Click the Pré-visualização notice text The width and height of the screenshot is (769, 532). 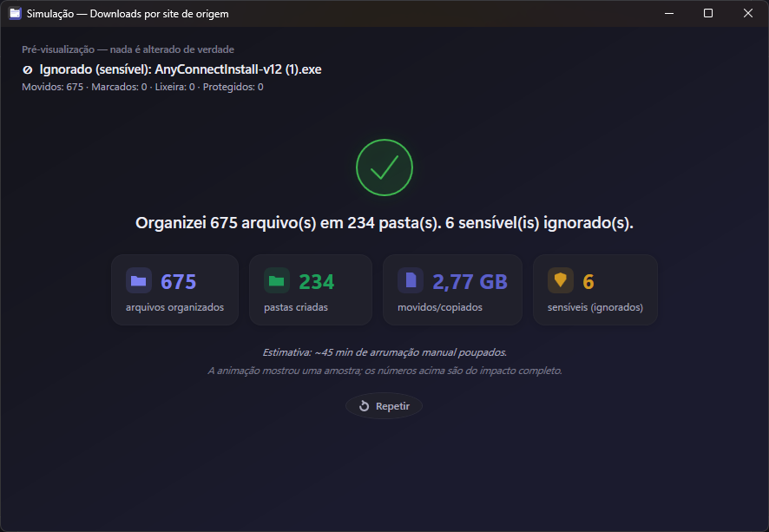click(x=128, y=49)
